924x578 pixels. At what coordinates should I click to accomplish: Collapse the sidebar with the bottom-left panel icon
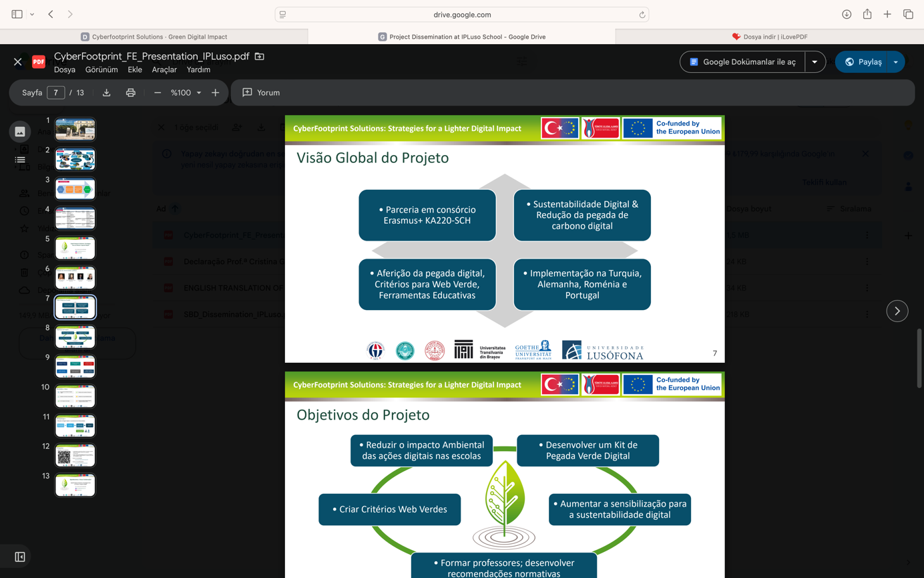pyautogui.click(x=20, y=557)
